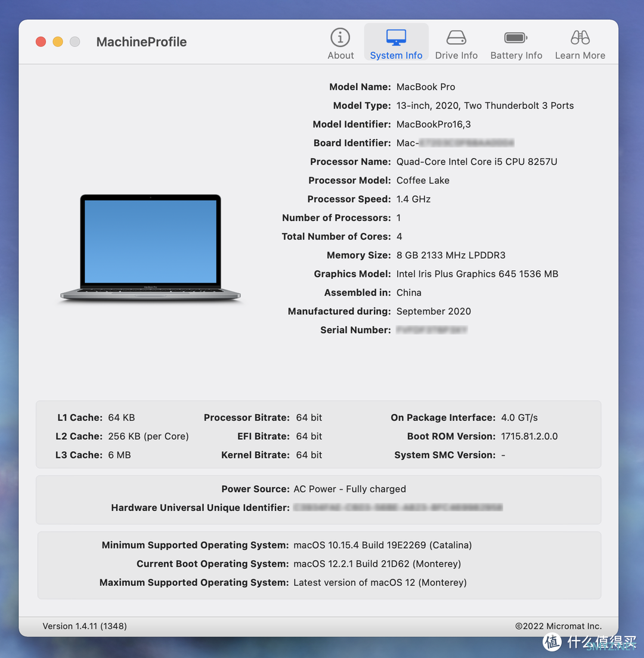Screen dimensions: 644x658
Task: Select the Assembled in value China
Action: pos(409,293)
